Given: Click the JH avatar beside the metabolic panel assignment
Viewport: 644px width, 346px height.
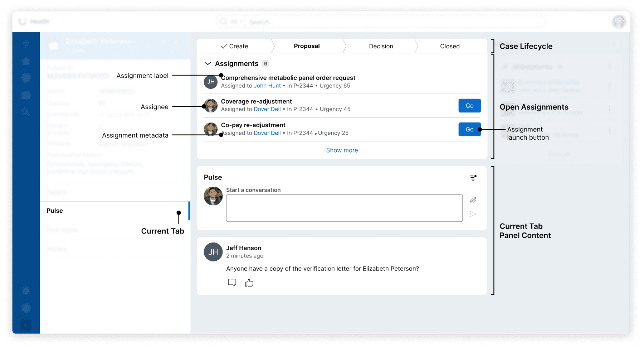Looking at the screenshot, I should point(211,82).
